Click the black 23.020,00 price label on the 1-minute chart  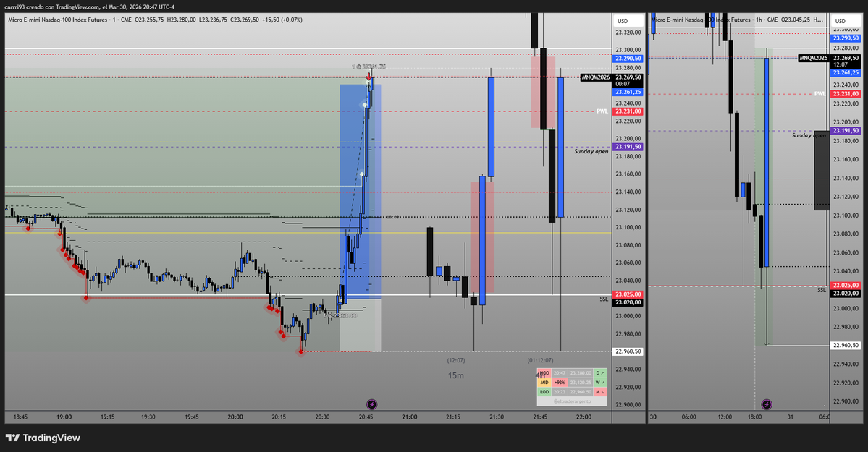point(628,302)
